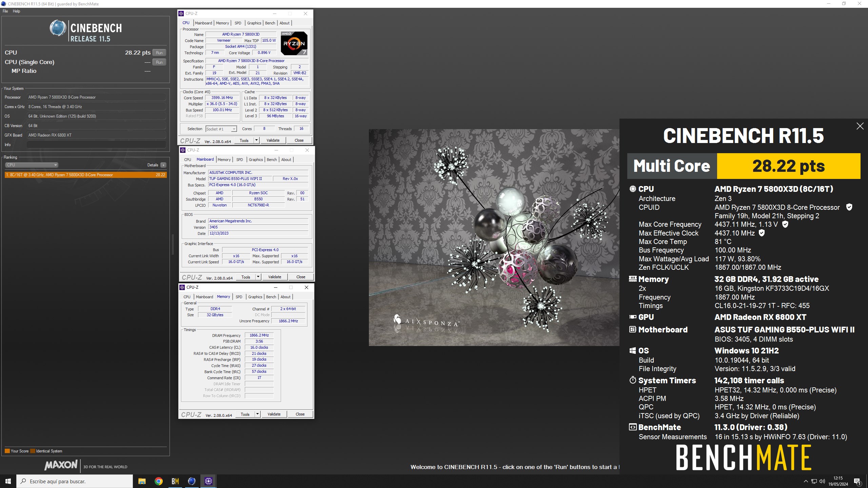Click the TUF GAMING B550-PLUS WIFI II model field
This screenshot has width=868, height=488.
240,179
